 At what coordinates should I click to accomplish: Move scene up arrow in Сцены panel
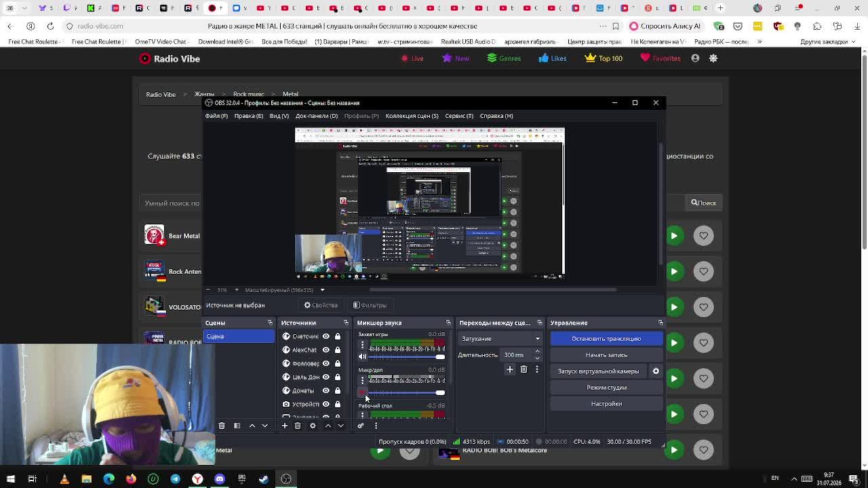tap(252, 426)
